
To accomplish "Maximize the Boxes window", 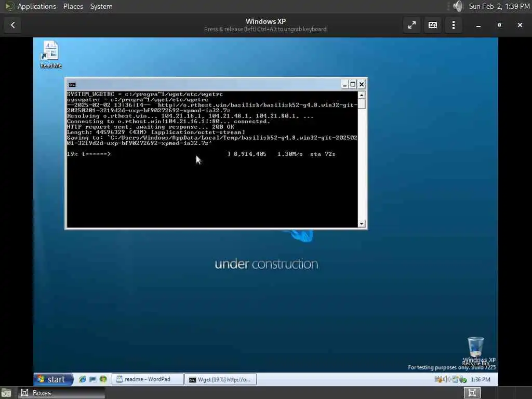I will 499,25.
